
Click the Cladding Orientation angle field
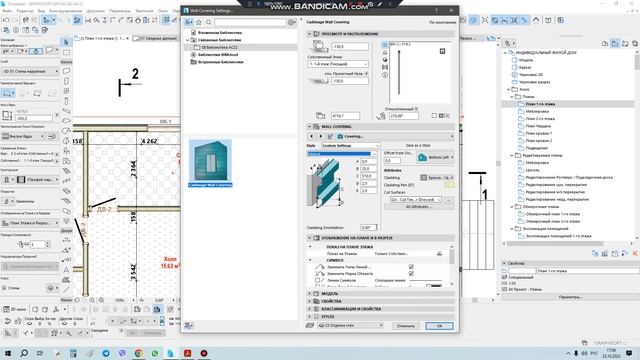pyautogui.click(x=369, y=227)
